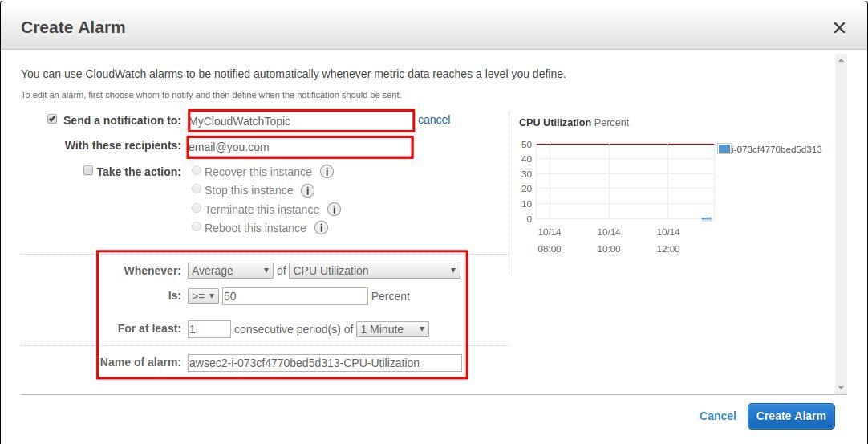Screen dimensions: 868x444
Task: Click the blue legend swatch for i-073cf4770bed5d313
Action: [x=724, y=149]
